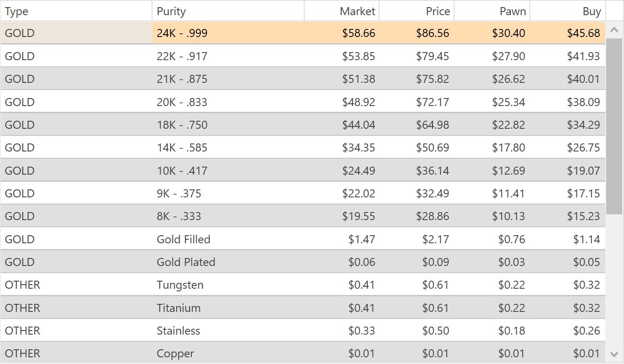Select the Copper row
624x364 pixels.
[x=303, y=353]
